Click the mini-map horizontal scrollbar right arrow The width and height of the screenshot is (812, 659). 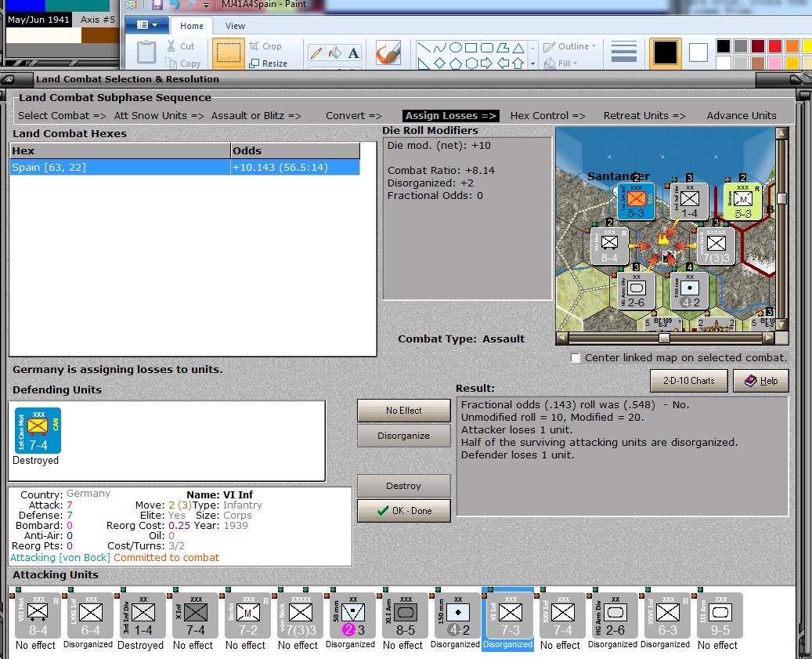click(770, 339)
